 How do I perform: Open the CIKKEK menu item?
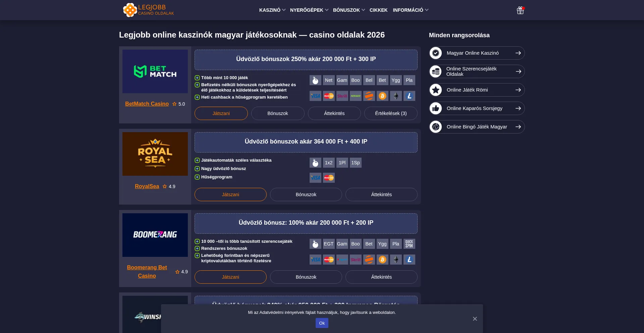[x=378, y=10]
